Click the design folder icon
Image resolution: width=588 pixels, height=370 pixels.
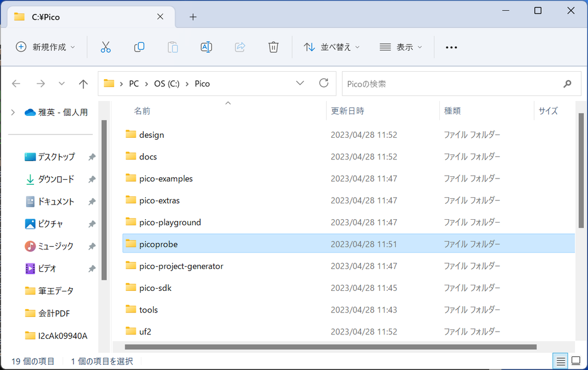[x=131, y=134]
